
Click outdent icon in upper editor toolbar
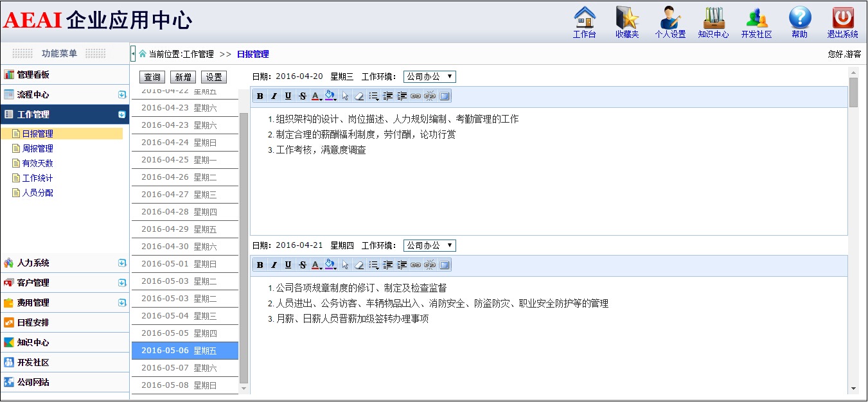pos(388,96)
